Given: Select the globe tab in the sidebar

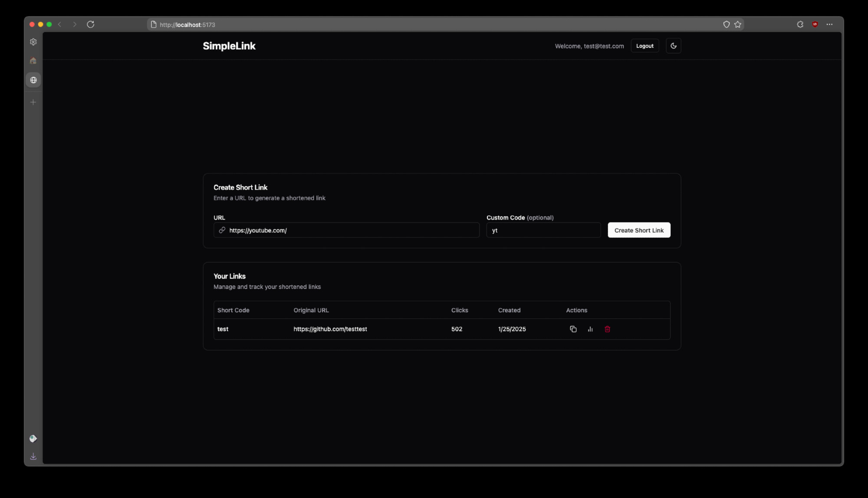Looking at the screenshot, I should point(33,80).
